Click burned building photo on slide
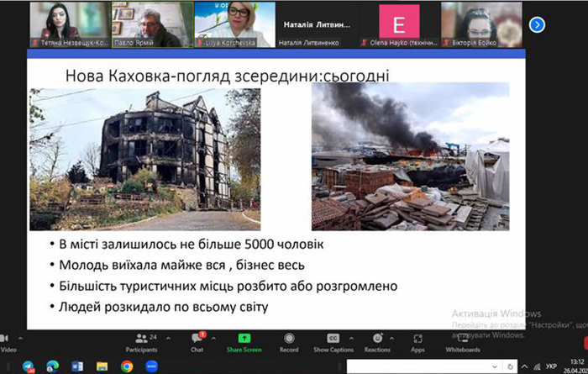588x374 pixels. [x=145, y=160]
